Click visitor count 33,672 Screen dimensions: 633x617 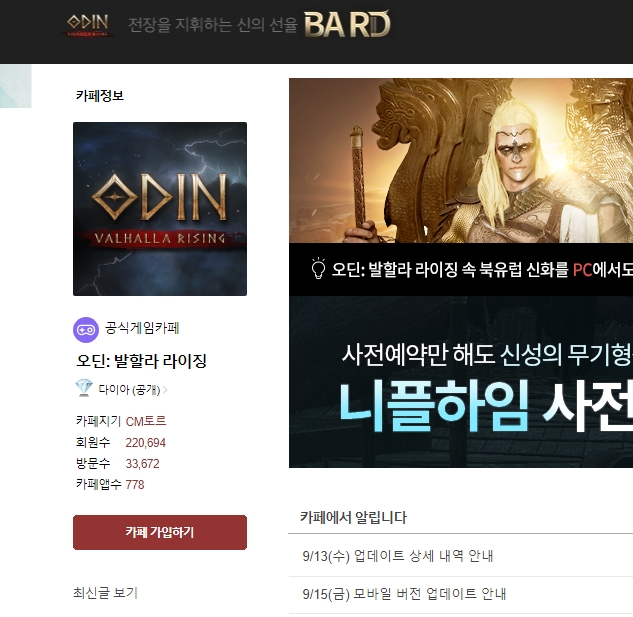pos(142,464)
